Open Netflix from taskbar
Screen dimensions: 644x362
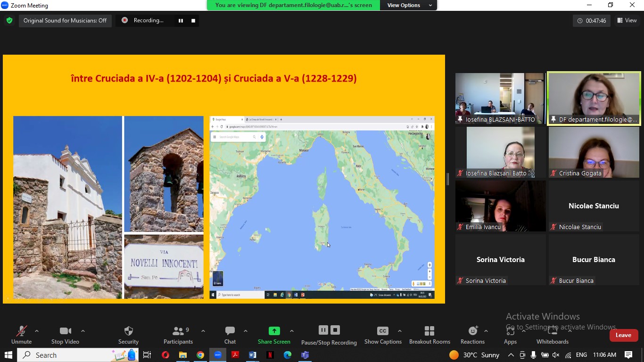[270, 355]
